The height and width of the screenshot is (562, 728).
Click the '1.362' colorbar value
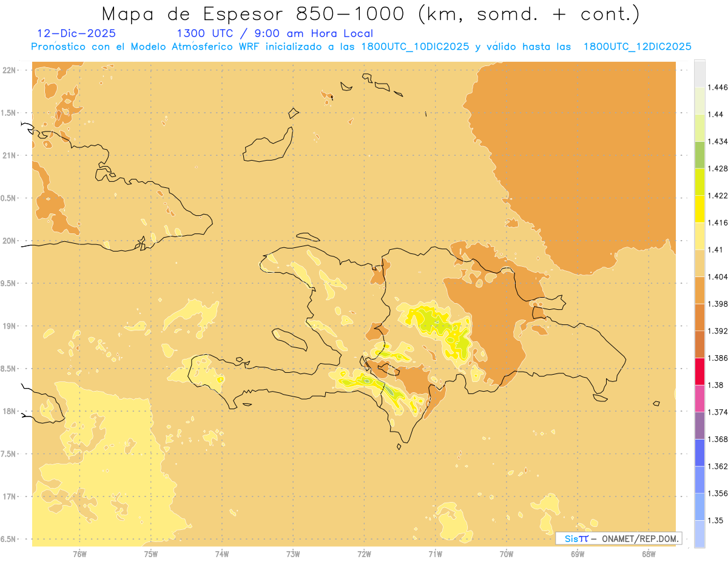[x=718, y=466]
